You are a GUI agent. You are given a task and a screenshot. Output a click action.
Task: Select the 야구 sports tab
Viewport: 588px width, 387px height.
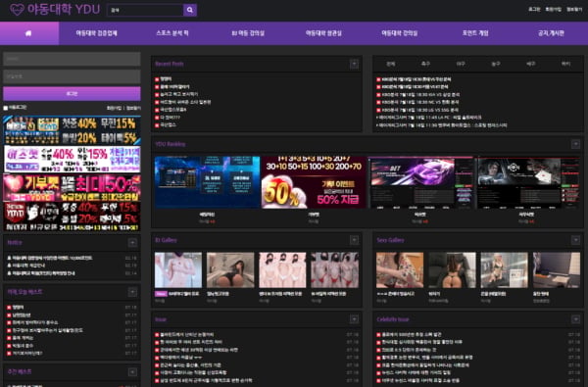coord(461,64)
